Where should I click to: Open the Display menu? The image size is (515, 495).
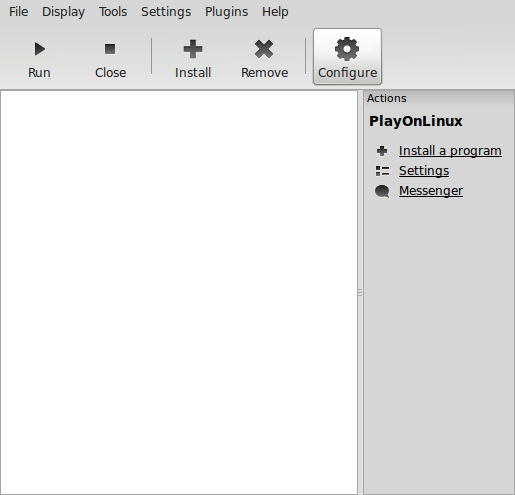tap(63, 12)
